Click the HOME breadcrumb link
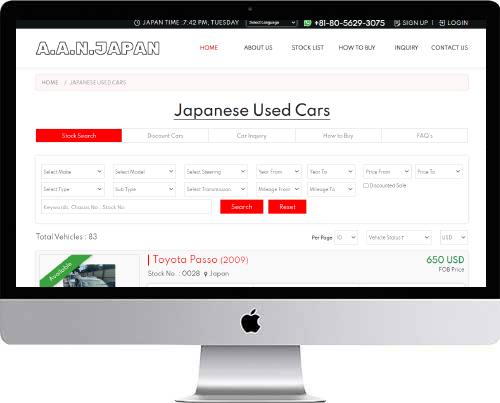The width and height of the screenshot is (500, 403). [x=50, y=82]
